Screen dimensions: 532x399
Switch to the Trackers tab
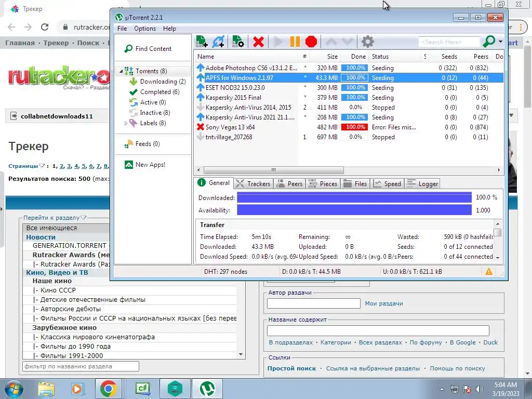pyautogui.click(x=253, y=183)
